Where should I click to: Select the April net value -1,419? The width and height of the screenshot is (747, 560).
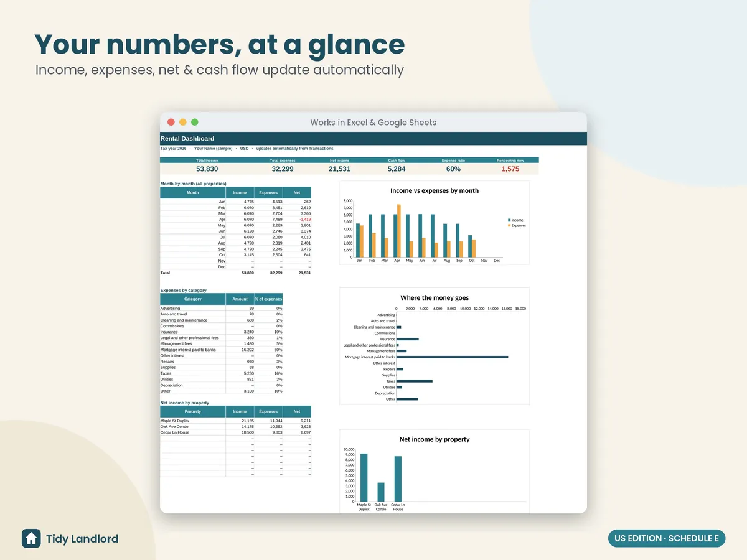304,220
